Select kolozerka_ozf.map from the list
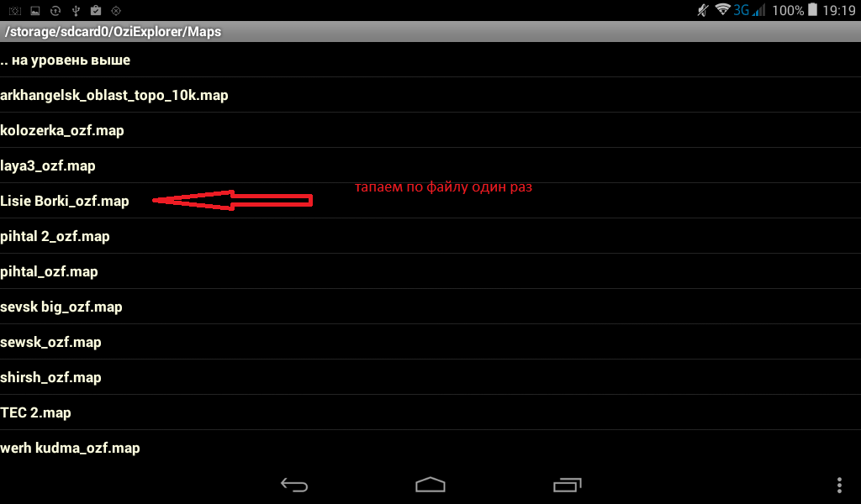 tap(430, 130)
